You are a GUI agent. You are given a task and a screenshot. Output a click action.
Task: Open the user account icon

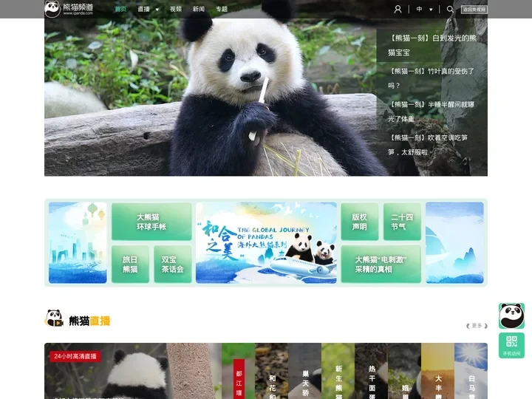click(398, 9)
